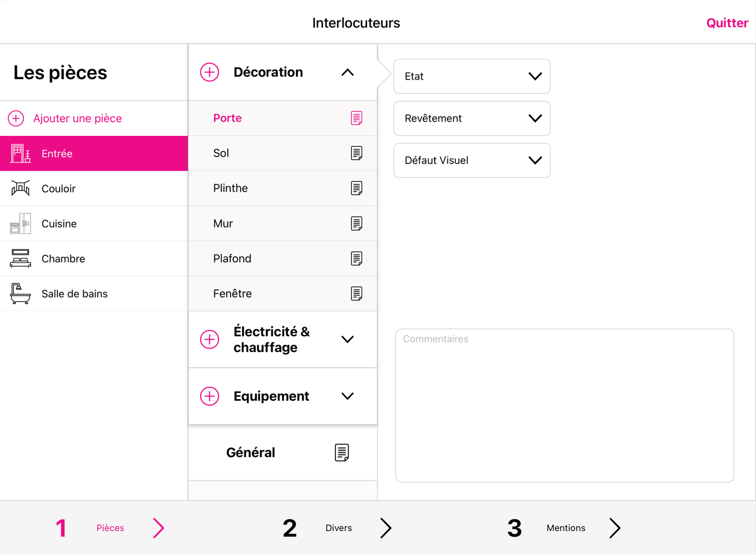The height and width of the screenshot is (555, 756).
Task: Click into the Commentaires text field
Action: [564, 405]
